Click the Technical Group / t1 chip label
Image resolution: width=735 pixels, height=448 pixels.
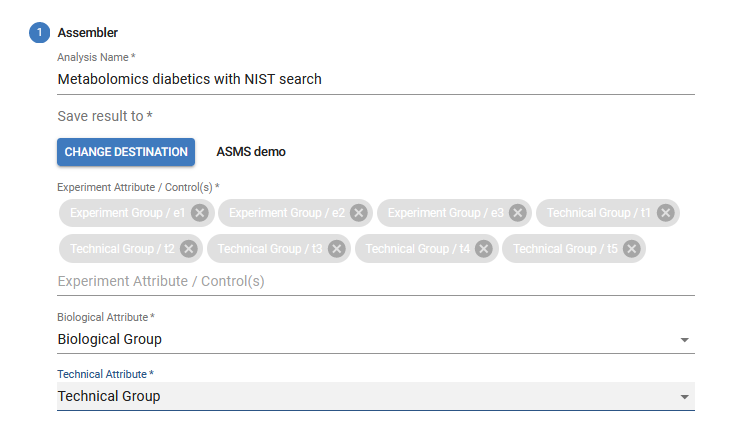[x=599, y=213]
